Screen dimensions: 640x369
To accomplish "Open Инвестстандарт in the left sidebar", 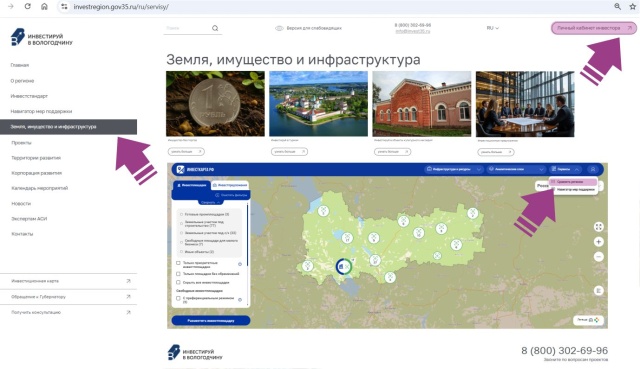I will tap(29, 96).
